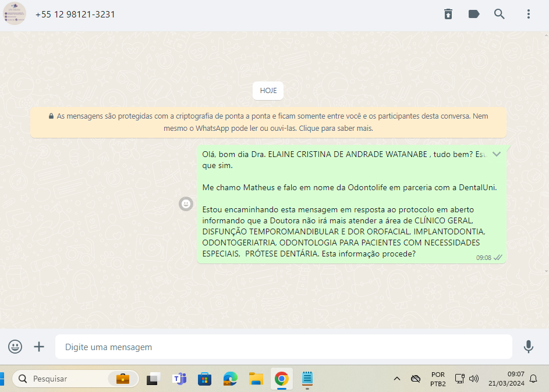Click the HOJE date badge
The image size is (549, 392).
pos(268,91)
